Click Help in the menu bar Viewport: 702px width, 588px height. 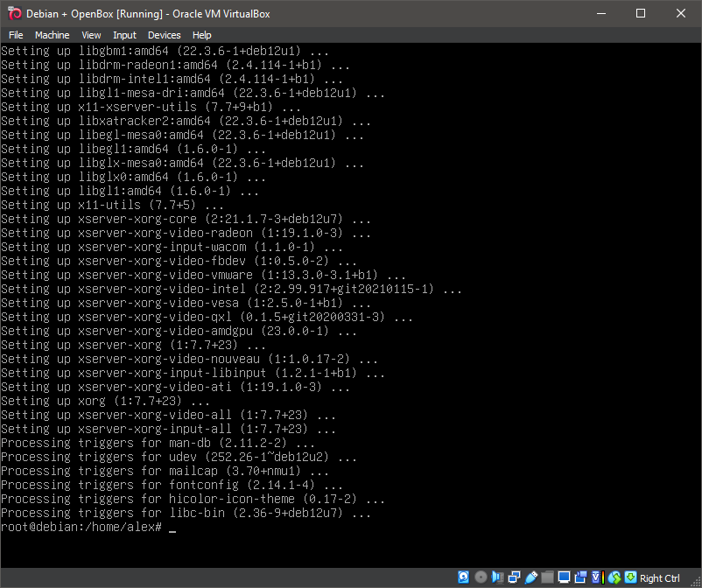coord(202,35)
